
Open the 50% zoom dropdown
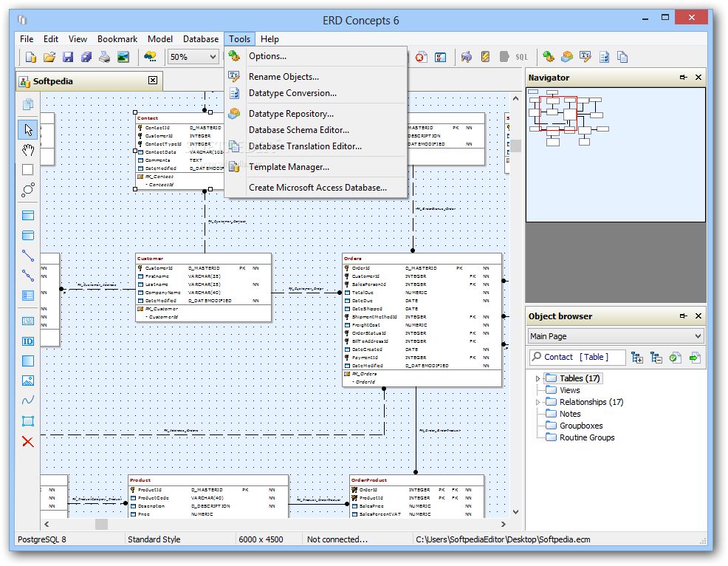click(x=213, y=57)
